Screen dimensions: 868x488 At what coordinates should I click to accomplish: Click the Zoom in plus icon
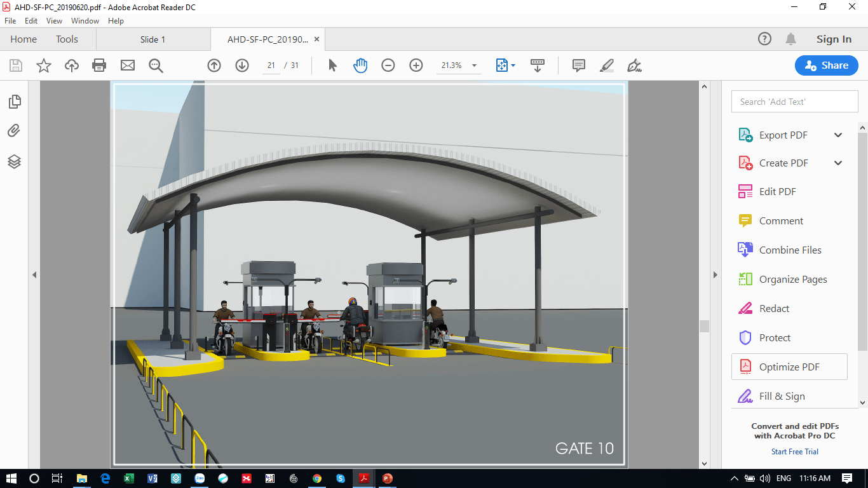[x=416, y=65]
